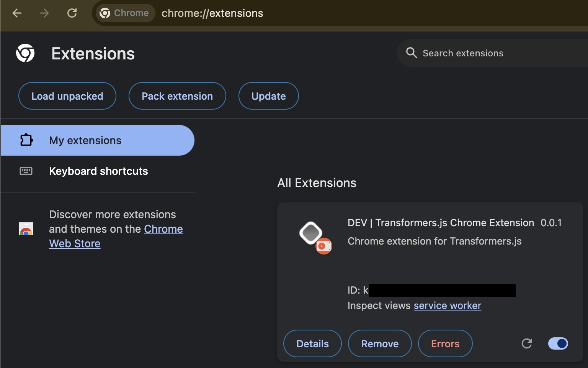Click the keyboard icon next to Keyboard shortcuts
Image resolution: width=588 pixels, height=368 pixels.
[x=26, y=171]
